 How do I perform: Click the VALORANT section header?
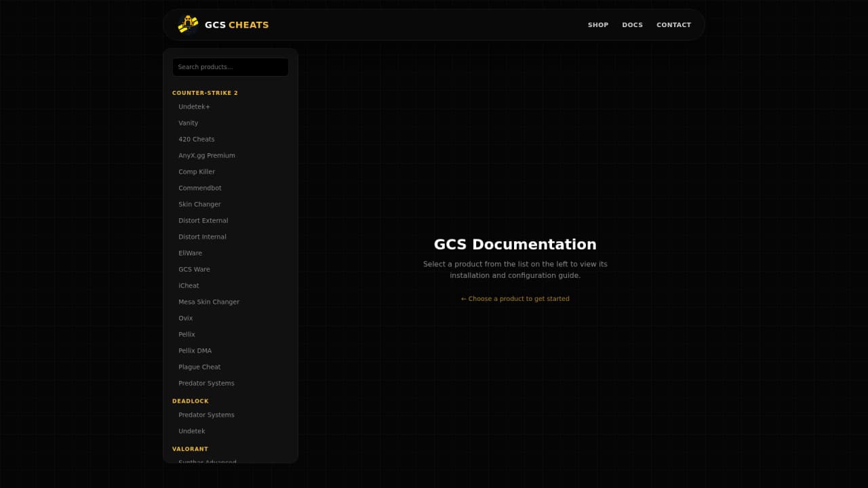pos(190,449)
